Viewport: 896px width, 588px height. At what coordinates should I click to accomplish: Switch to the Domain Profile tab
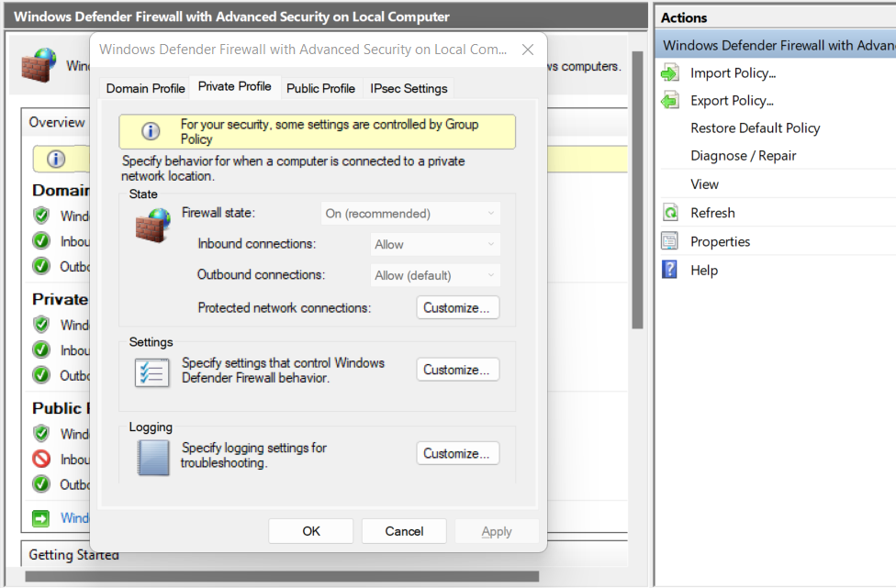[145, 88]
